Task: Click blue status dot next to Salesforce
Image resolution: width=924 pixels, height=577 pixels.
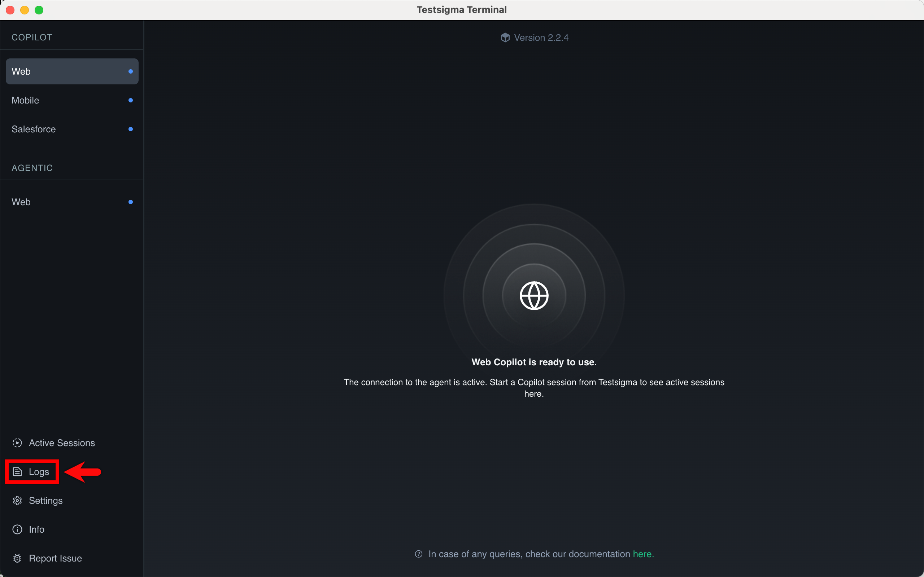Action: (x=131, y=129)
